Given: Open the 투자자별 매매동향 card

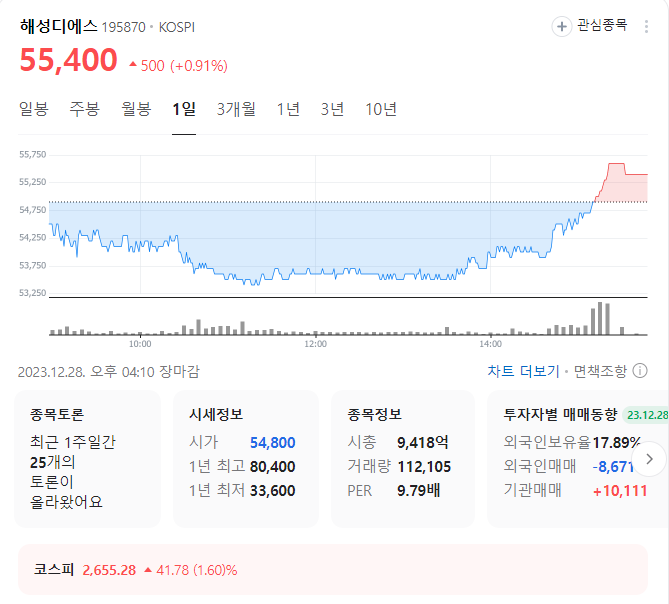Looking at the screenshot, I should tap(578, 459).
